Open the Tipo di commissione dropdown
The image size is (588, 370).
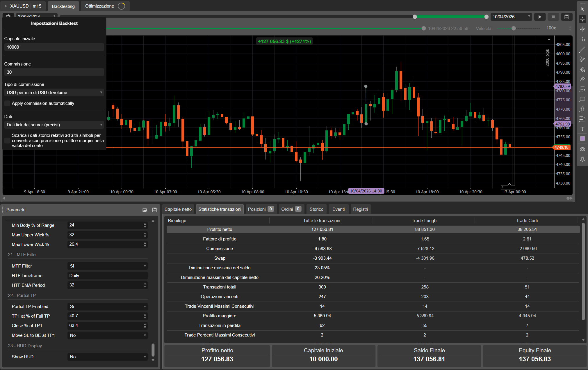[x=54, y=92]
